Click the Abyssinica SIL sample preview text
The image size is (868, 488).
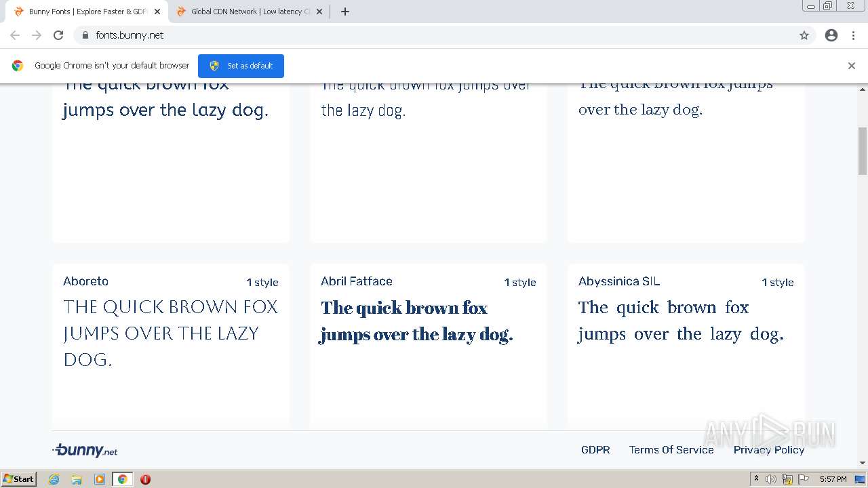tap(681, 321)
